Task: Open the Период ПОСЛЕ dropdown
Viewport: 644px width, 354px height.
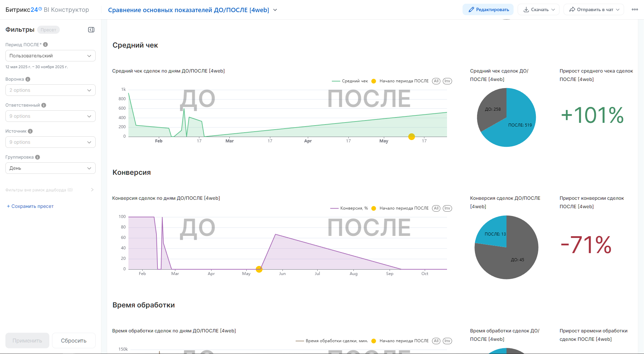Action: [50, 56]
